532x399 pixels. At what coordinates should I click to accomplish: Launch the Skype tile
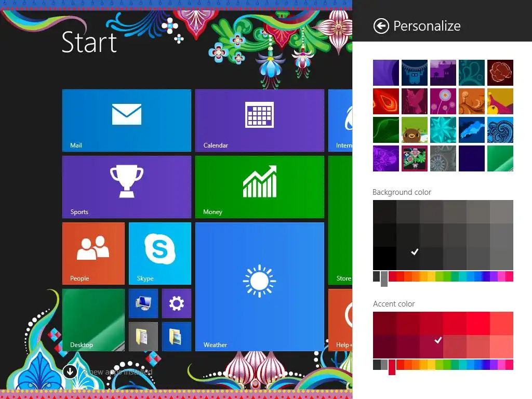pos(160,254)
